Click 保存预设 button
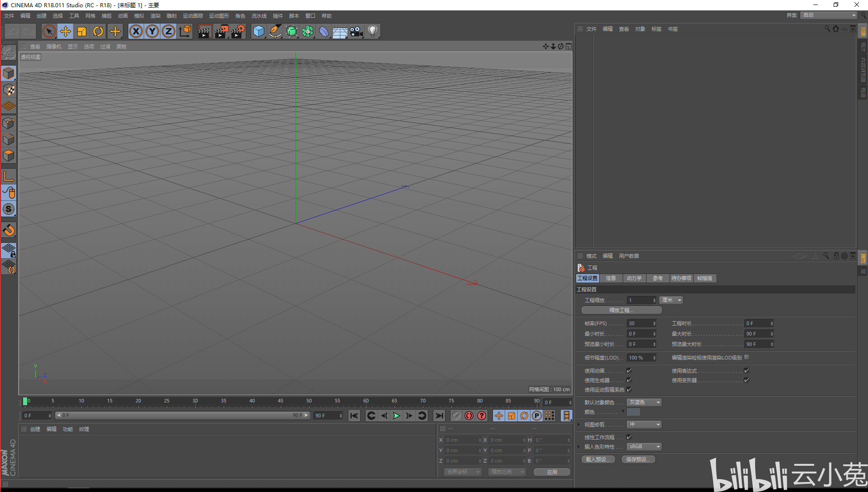The width and height of the screenshot is (868, 492). coord(638,459)
